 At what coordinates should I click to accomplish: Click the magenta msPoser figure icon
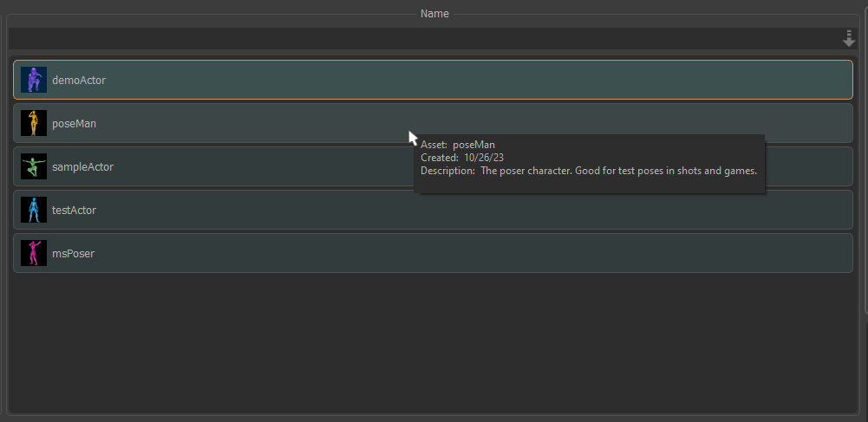[x=34, y=253]
